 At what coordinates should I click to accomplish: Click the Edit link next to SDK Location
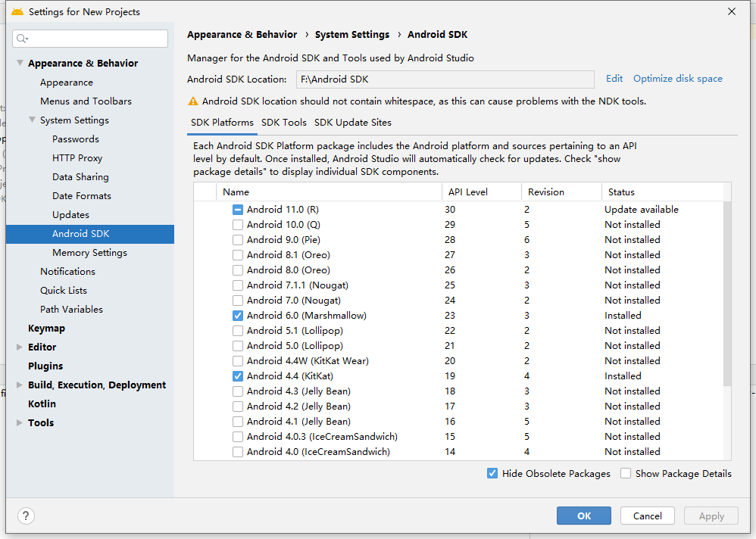tap(614, 78)
